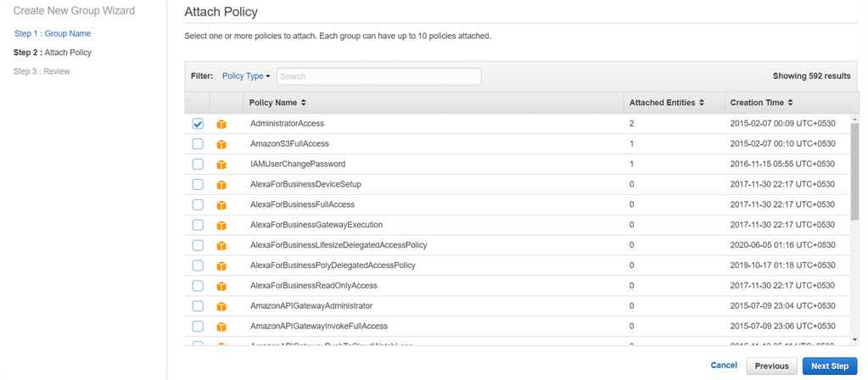This screenshot has height=380, width=868.
Task: Click the AlexaForBusinessPolyDelegatedAccessPolicy name
Action: click(x=333, y=265)
